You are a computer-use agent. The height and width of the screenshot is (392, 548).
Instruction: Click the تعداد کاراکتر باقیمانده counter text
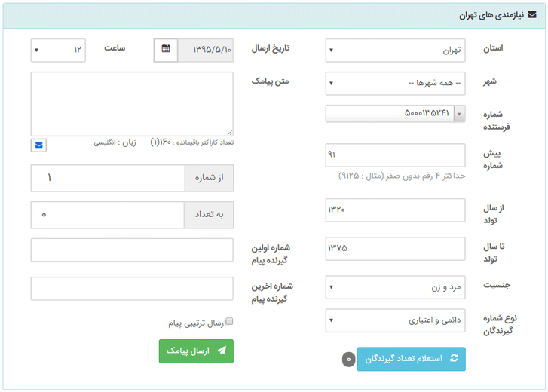pyautogui.click(x=192, y=142)
